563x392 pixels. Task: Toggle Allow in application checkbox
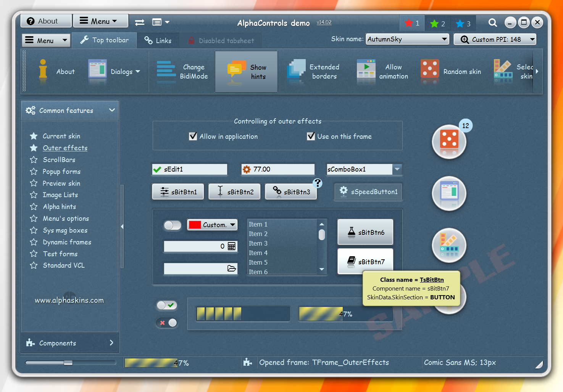(x=193, y=136)
